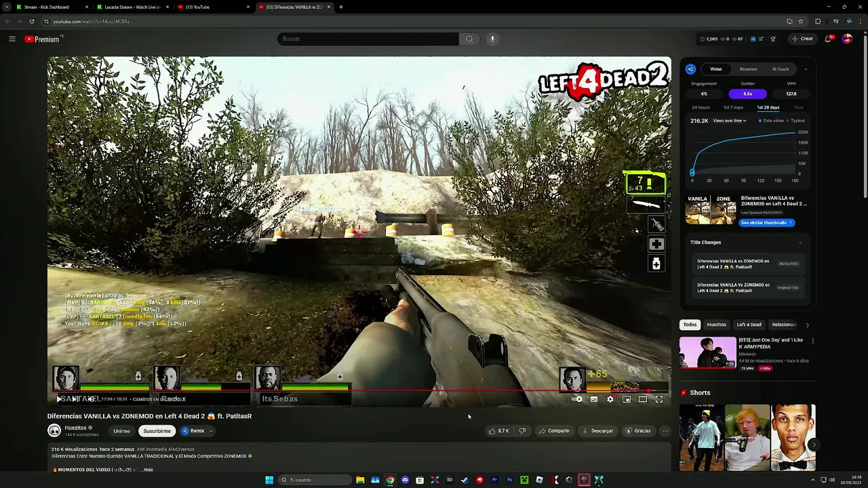This screenshot has height=488, width=868.
Task: Open File Explorer from the taskbar
Action: (360, 480)
